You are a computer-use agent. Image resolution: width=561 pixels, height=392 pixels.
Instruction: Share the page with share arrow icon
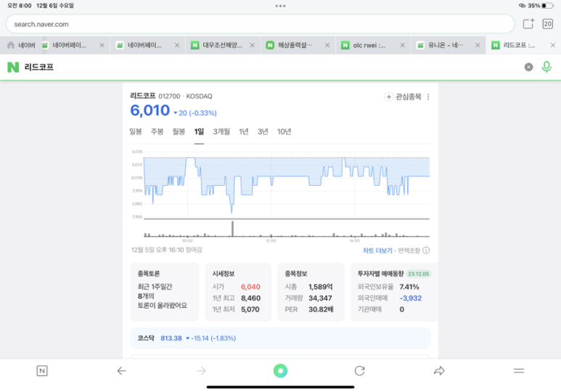coord(439,371)
